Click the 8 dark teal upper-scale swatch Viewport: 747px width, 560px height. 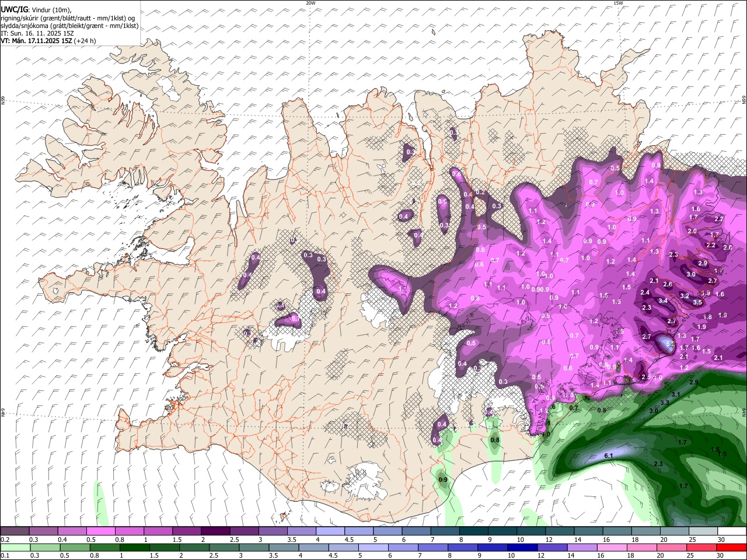[x=473, y=531]
